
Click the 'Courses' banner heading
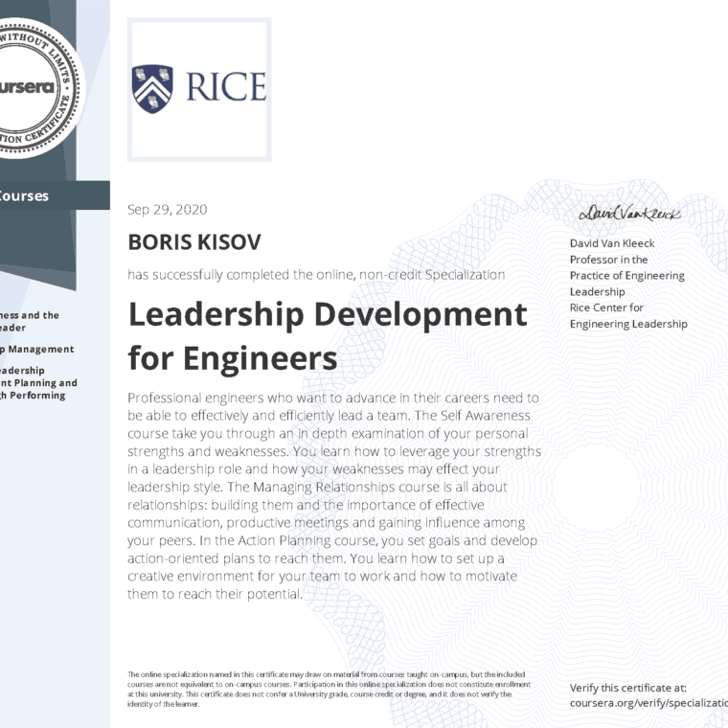click(24, 196)
